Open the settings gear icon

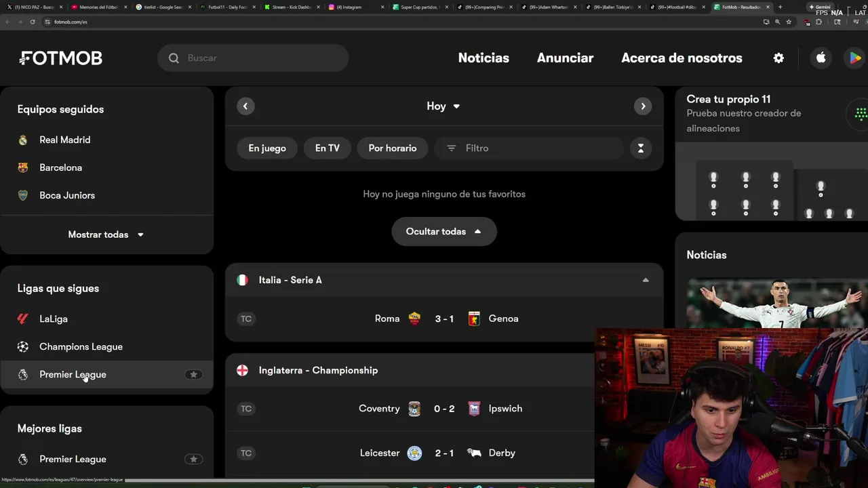point(778,58)
